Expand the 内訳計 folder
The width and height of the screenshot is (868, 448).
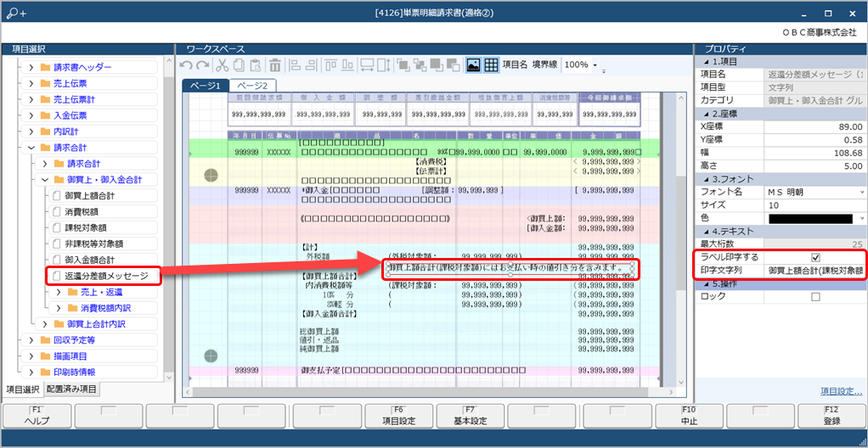[31, 132]
